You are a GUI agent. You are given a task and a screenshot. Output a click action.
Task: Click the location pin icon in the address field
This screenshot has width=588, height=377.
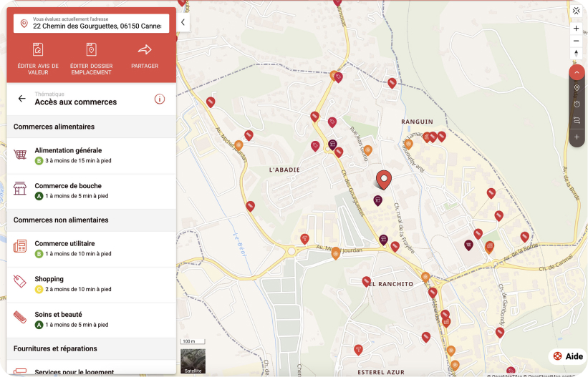pos(24,24)
